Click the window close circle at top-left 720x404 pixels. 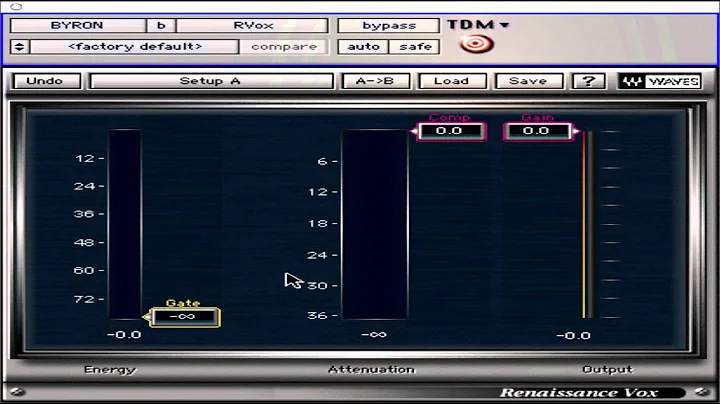click(x=16, y=6)
